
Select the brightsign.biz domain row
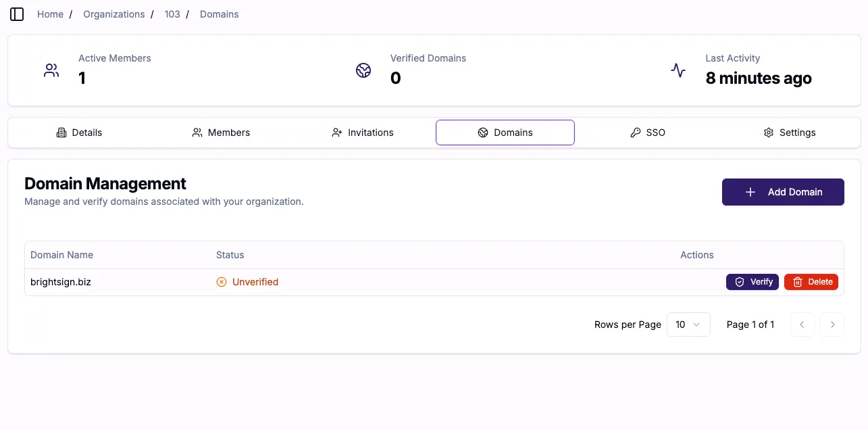[434, 282]
